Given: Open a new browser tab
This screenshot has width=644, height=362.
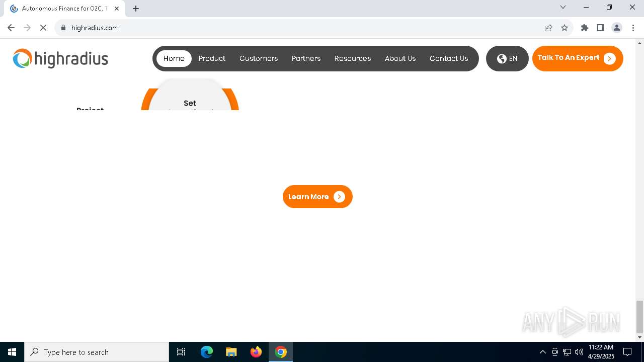Looking at the screenshot, I should (136, 9).
